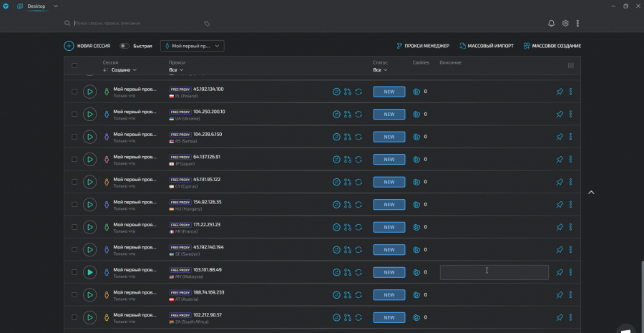644x333 pixels.
Task: Open the settings gear icon
Action: pyautogui.click(x=565, y=24)
